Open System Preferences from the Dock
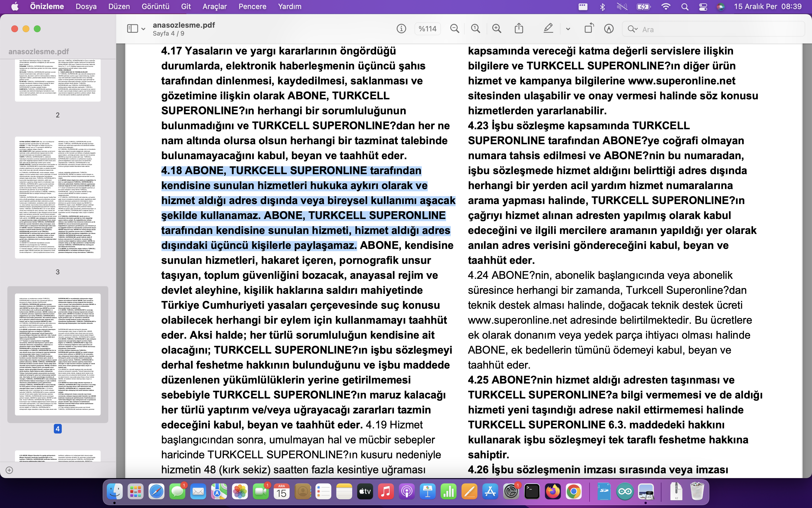Image resolution: width=812 pixels, height=508 pixels. (x=511, y=492)
